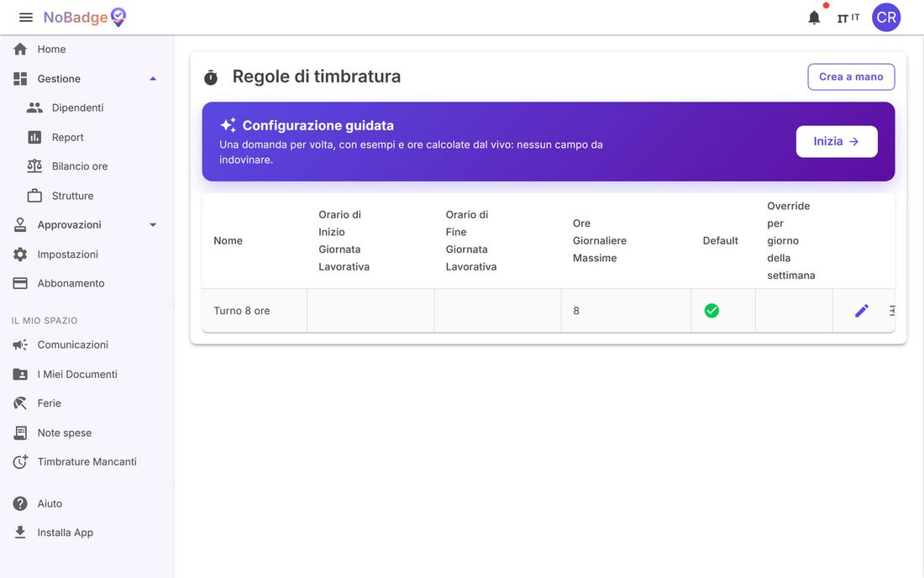Viewport: 924px width, 578px height.
Task: Click the Report chart icon
Action: [x=34, y=137]
